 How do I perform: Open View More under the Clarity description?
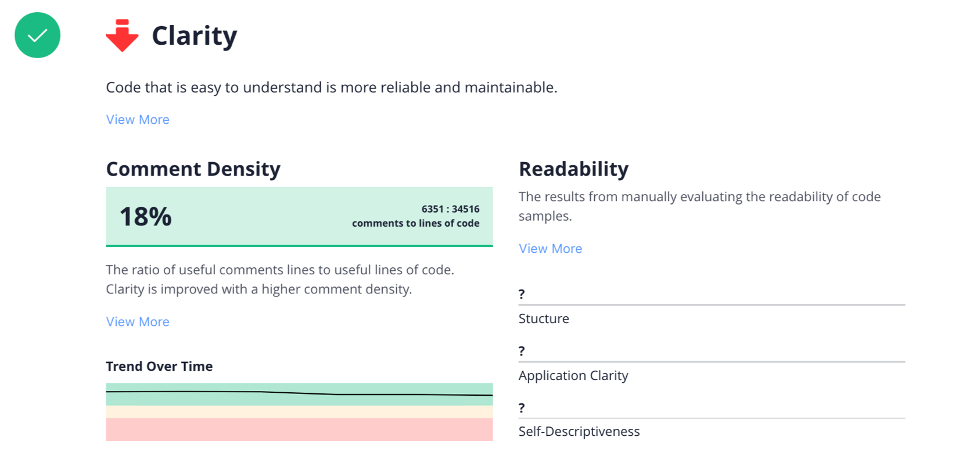(138, 120)
